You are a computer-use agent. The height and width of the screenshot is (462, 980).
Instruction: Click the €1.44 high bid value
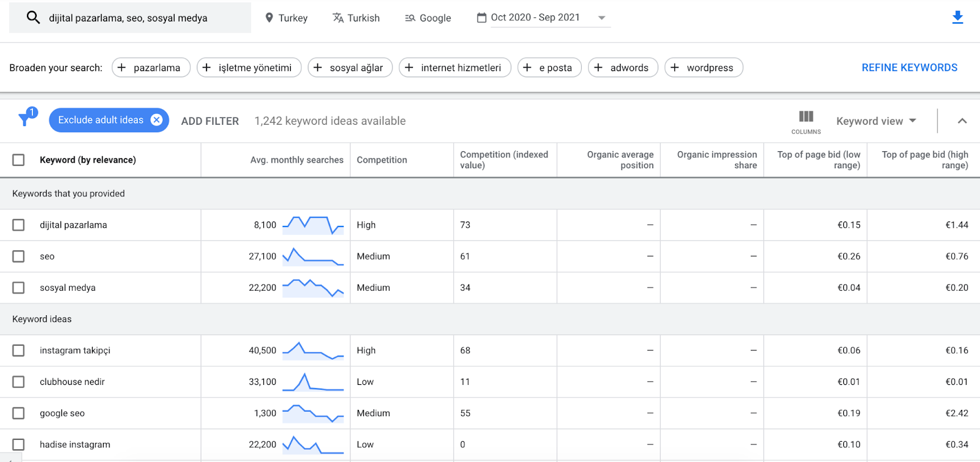point(957,225)
